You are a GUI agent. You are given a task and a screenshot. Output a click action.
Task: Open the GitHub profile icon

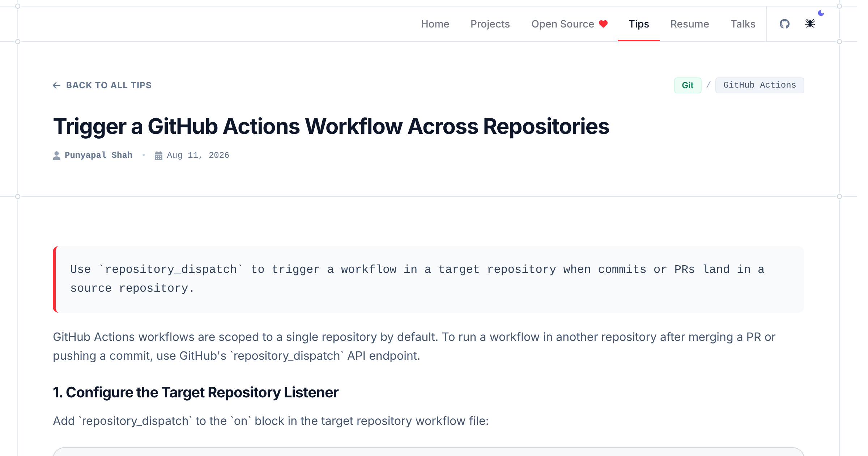[x=784, y=24]
